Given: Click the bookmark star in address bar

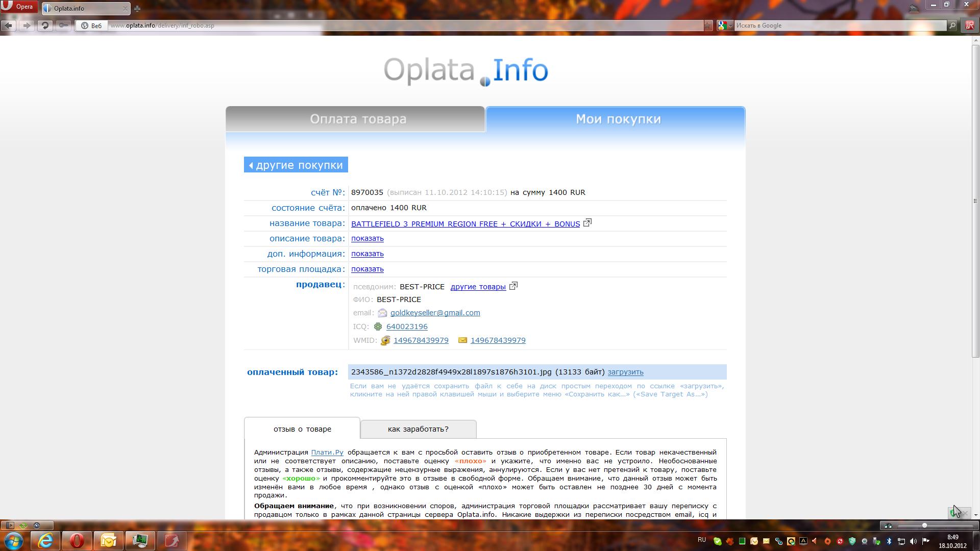Looking at the screenshot, I should click(707, 26).
